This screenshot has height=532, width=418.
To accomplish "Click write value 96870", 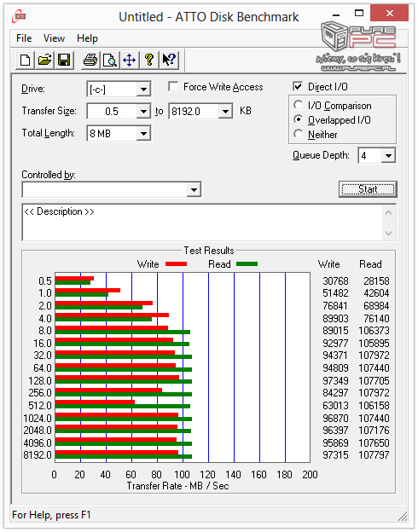I will pyautogui.click(x=335, y=418).
